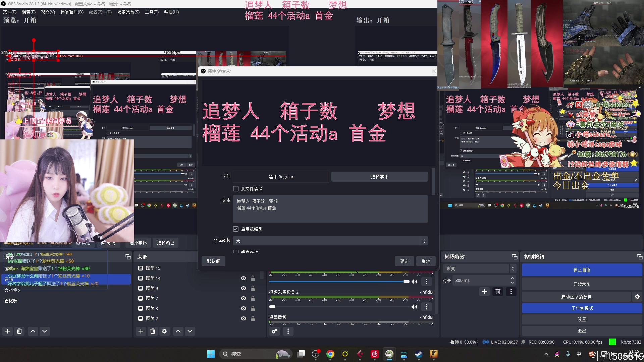Move the selected scene up
The height and width of the screenshot is (362, 644).
coord(33,331)
